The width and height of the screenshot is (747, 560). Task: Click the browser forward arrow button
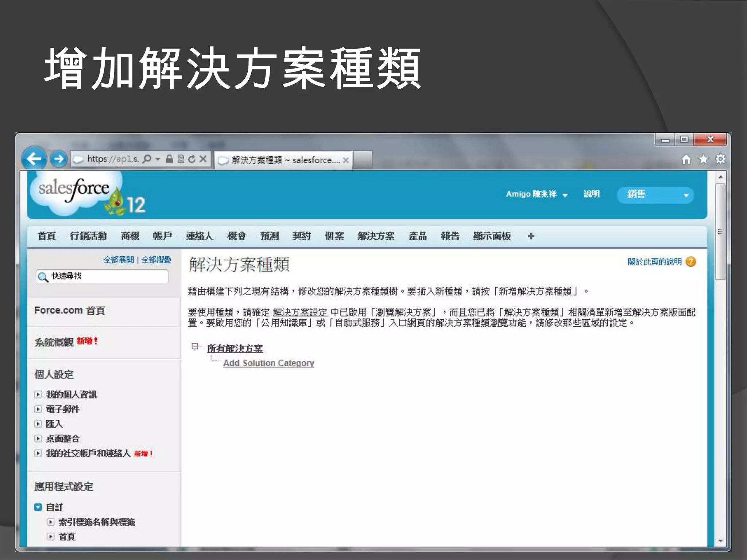(x=58, y=159)
